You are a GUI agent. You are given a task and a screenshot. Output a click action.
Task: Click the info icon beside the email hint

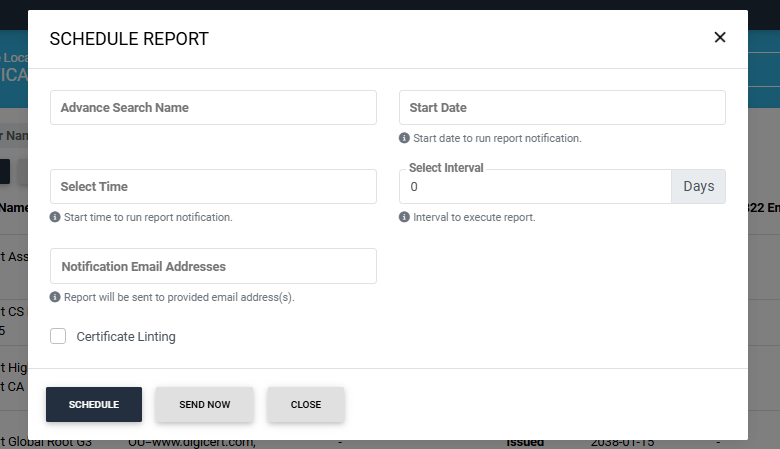(x=55, y=297)
